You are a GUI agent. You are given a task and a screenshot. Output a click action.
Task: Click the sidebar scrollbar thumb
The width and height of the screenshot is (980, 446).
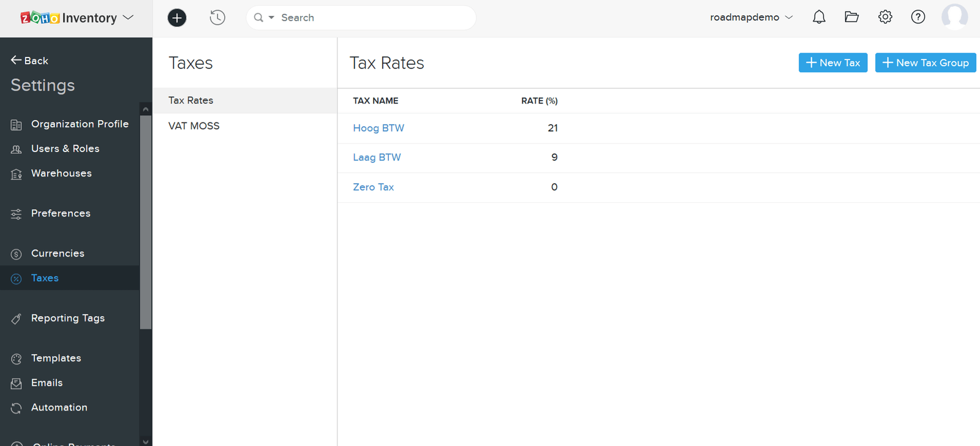[146, 222]
